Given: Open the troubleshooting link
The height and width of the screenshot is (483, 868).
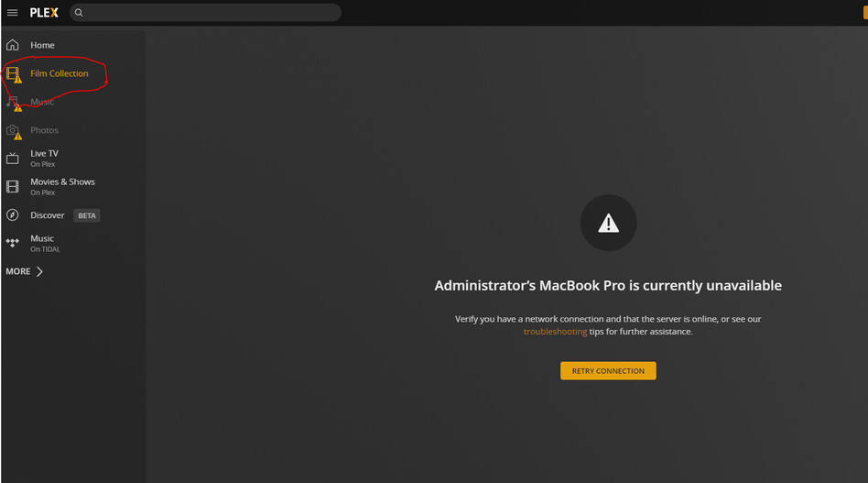Looking at the screenshot, I should click(x=555, y=331).
